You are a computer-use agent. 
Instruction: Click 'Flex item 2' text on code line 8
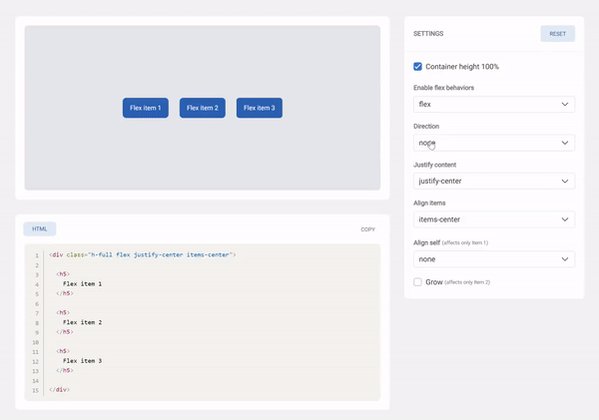click(x=82, y=322)
